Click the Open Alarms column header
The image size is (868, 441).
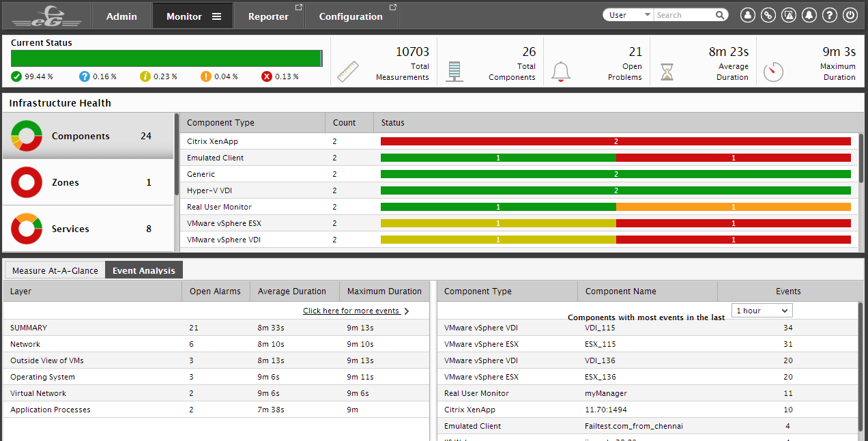[x=216, y=291]
